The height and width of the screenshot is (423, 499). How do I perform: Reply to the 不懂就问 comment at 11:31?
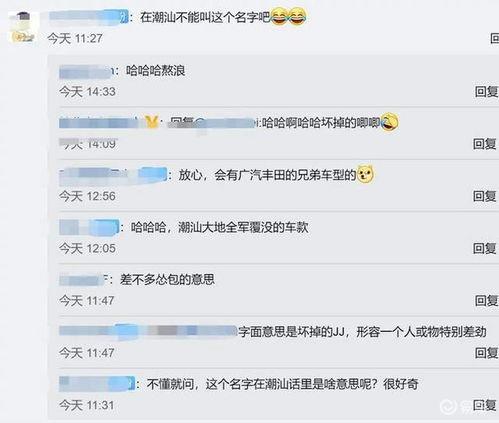tap(485, 405)
